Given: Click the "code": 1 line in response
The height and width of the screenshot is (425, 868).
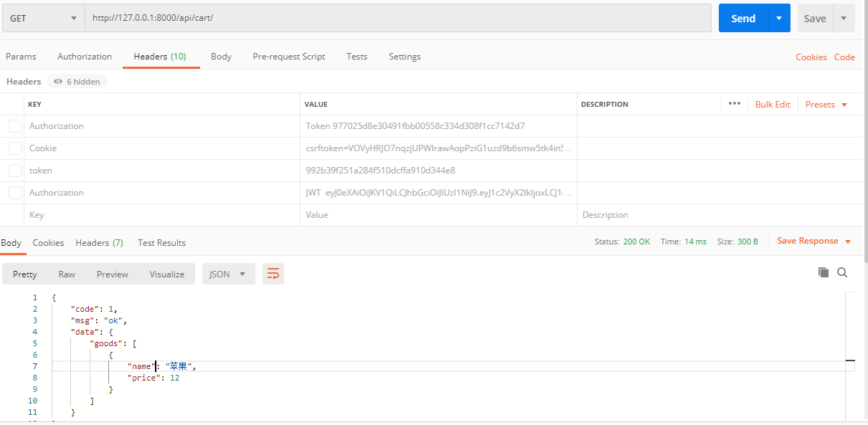Looking at the screenshot, I should (x=94, y=309).
